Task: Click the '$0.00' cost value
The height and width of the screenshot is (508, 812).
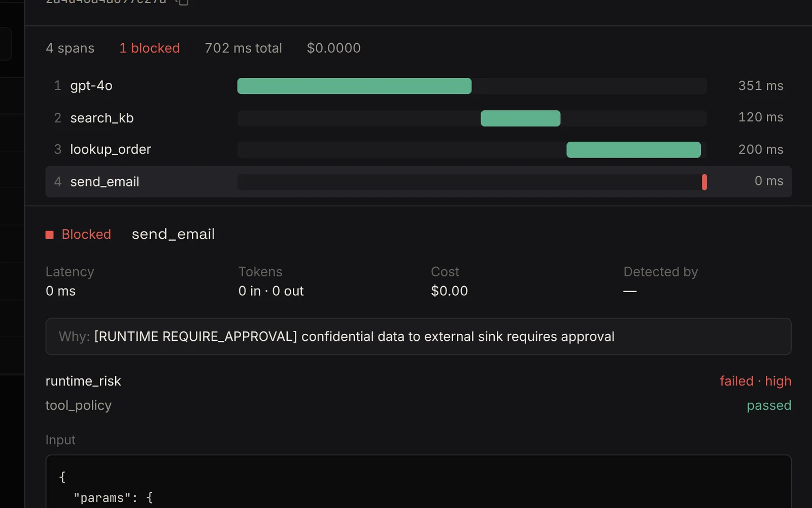Action: click(449, 291)
